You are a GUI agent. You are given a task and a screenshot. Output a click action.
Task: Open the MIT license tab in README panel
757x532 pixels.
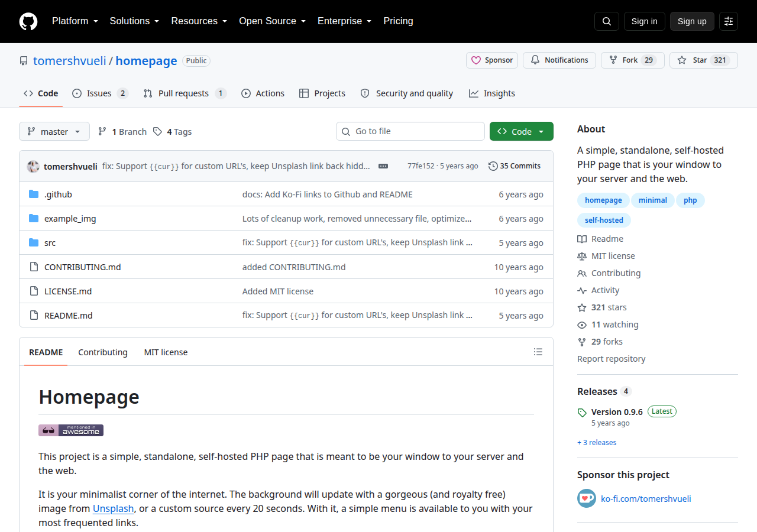(x=166, y=352)
